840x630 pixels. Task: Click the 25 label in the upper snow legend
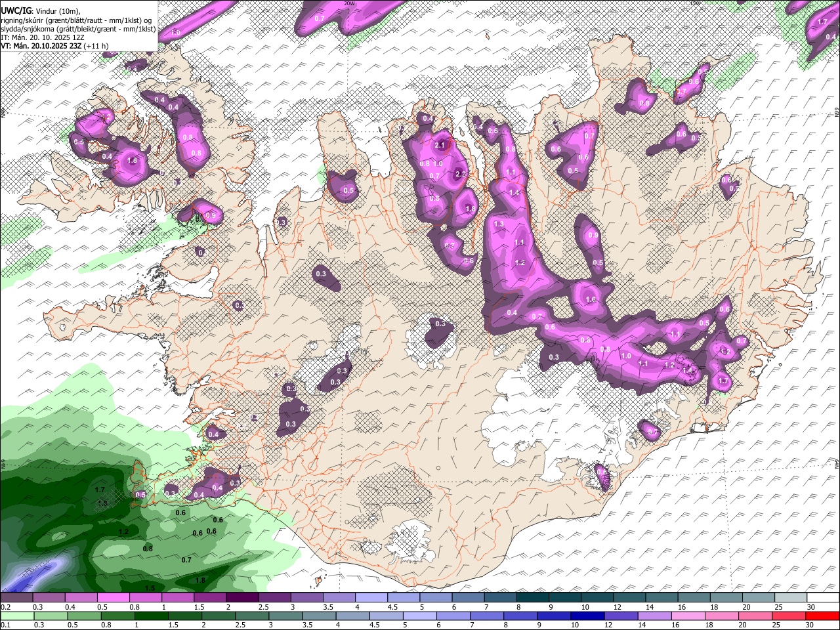tap(778, 607)
